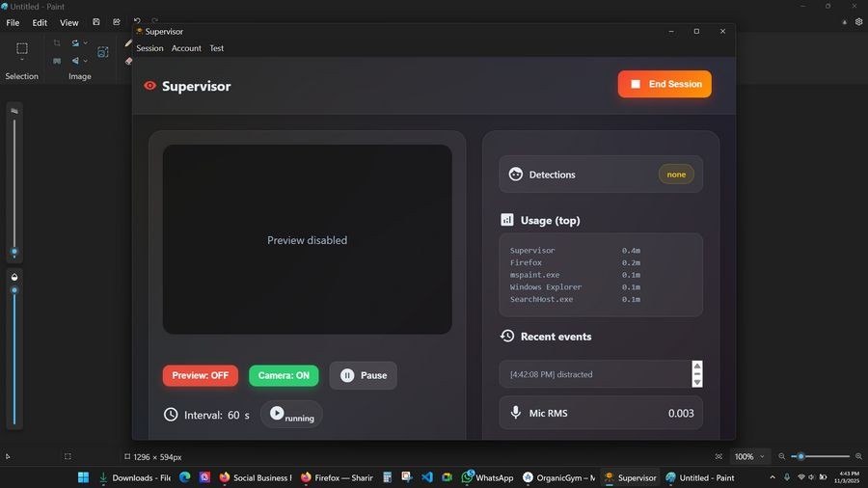Toggle the Preview: OFF button
This screenshot has height=488, width=868.
(201, 375)
